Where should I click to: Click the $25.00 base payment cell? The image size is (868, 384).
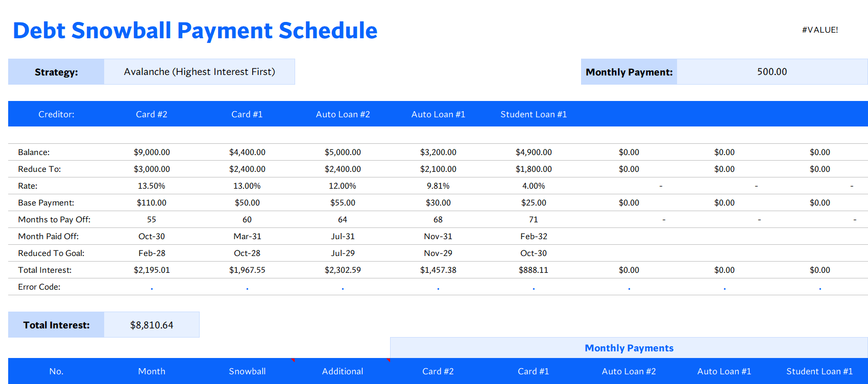[534, 202]
